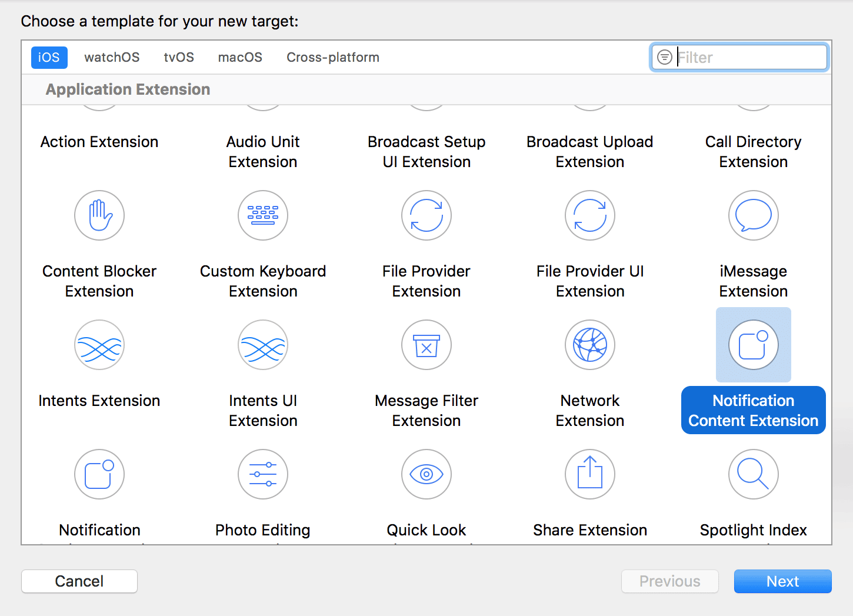Screen dimensions: 853x616
Task: Open the filter options icon in search field
Action: [664, 57]
